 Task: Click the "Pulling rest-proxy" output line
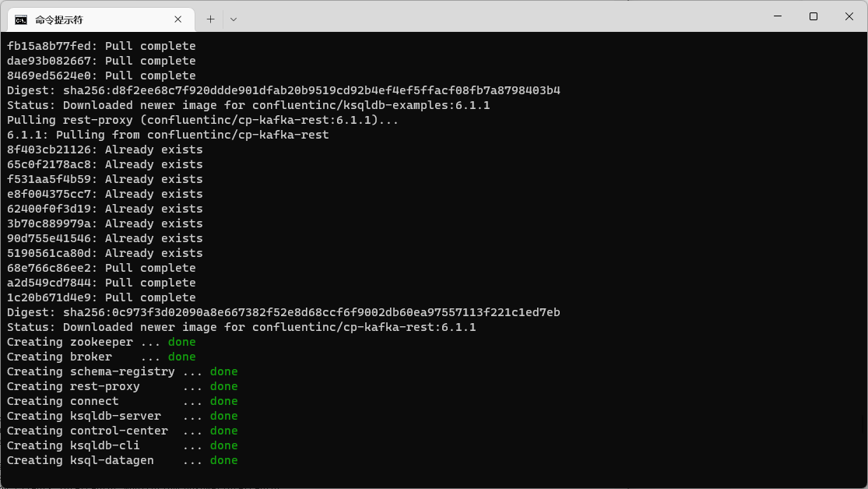[202, 120]
